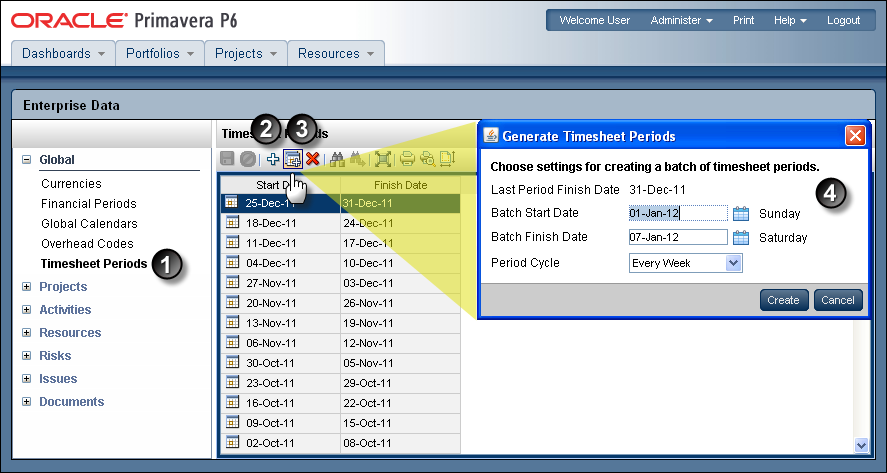Click the Logout link

point(843,20)
